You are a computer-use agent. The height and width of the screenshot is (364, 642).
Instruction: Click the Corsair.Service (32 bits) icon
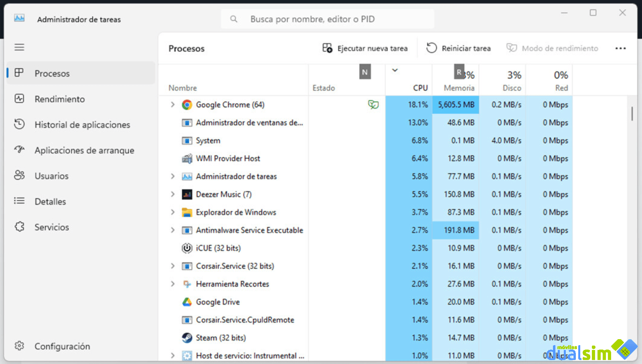pyautogui.click(x=187, y=266)
